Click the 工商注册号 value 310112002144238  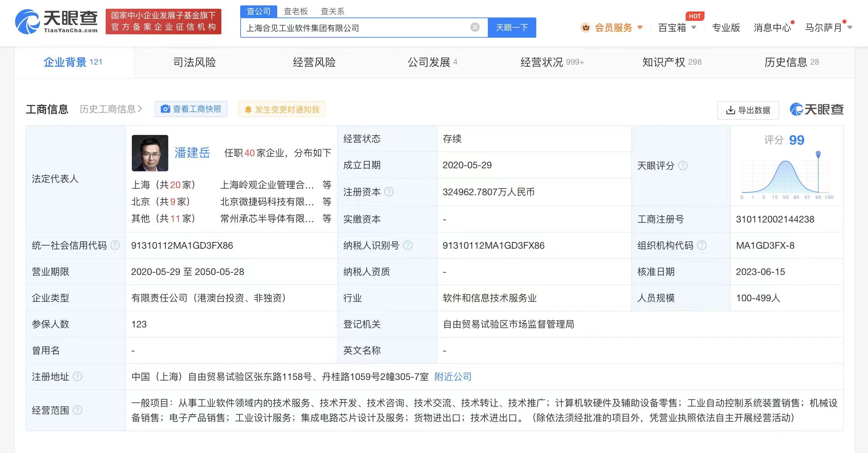tap(775, 219)
